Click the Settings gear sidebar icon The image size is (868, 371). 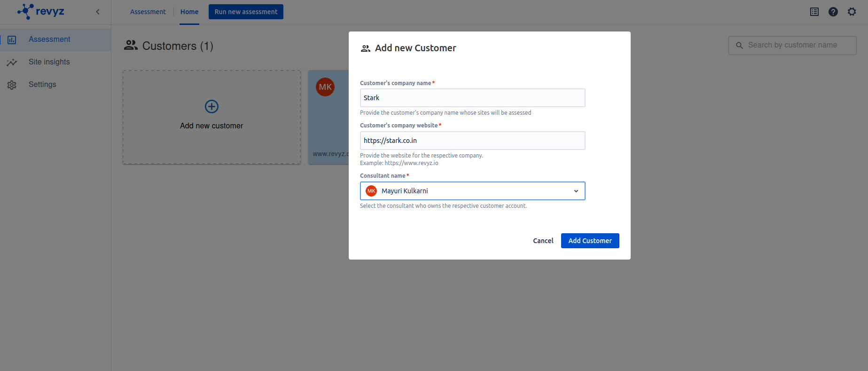[x=12, y=85]
